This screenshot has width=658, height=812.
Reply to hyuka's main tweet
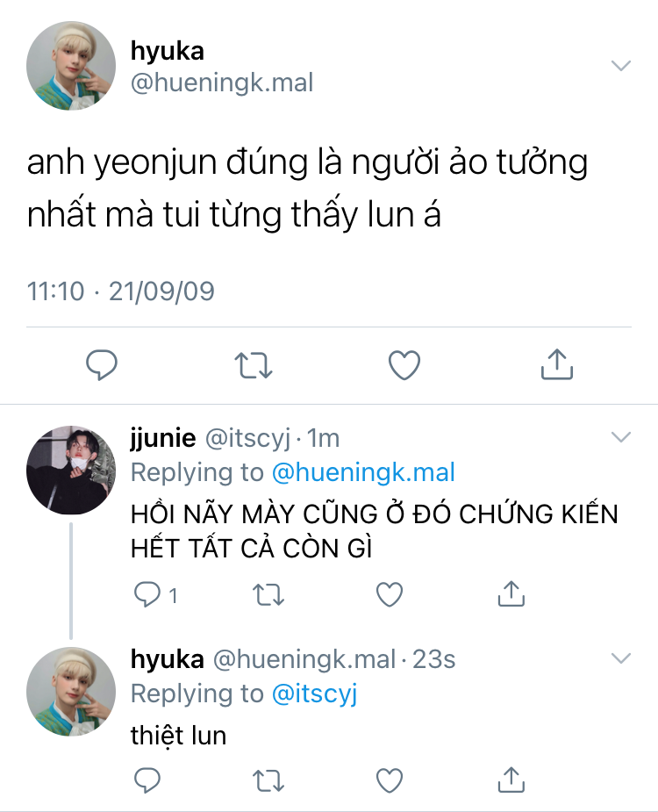coord(102,364)
